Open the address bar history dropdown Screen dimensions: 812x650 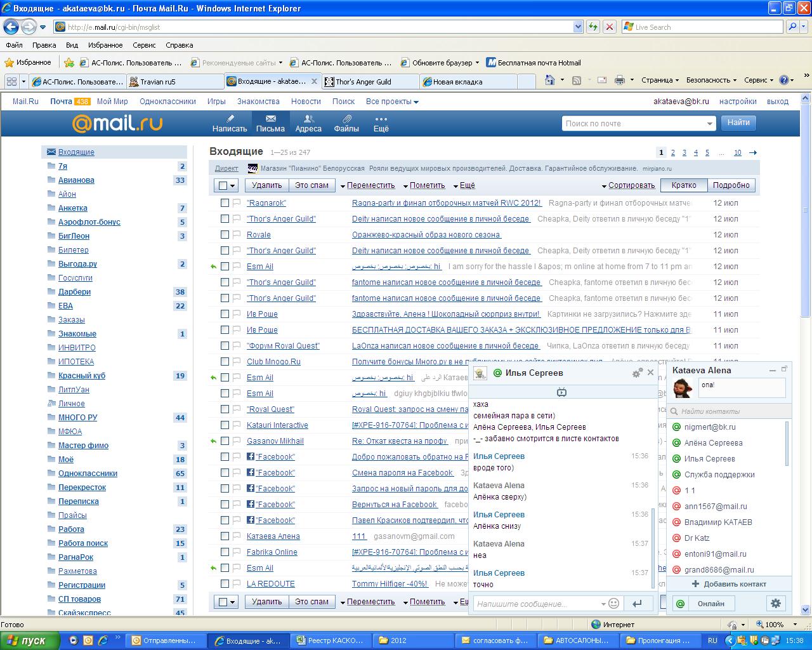click(x=578, y=27)
